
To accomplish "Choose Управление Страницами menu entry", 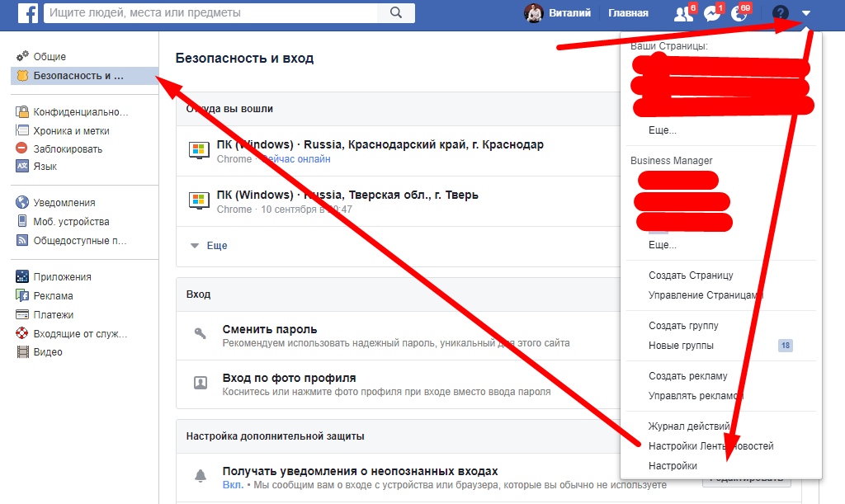I will click(x=706, y=295).
